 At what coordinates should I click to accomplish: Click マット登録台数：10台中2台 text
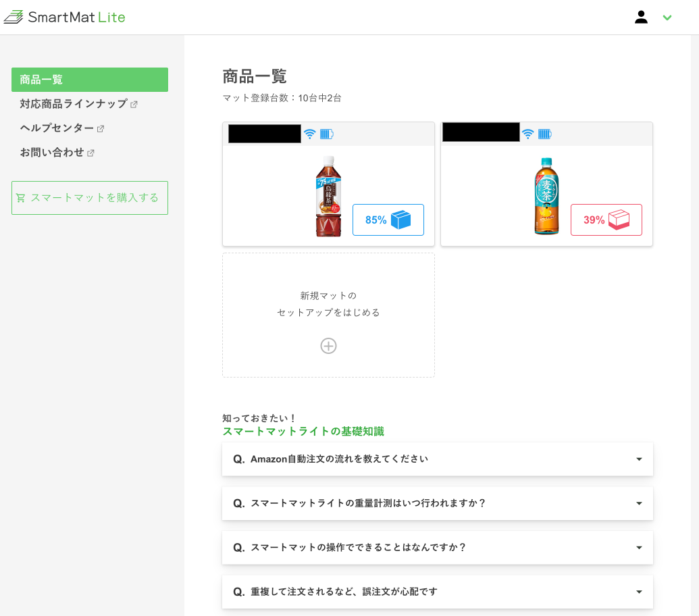tap(282, 98)
